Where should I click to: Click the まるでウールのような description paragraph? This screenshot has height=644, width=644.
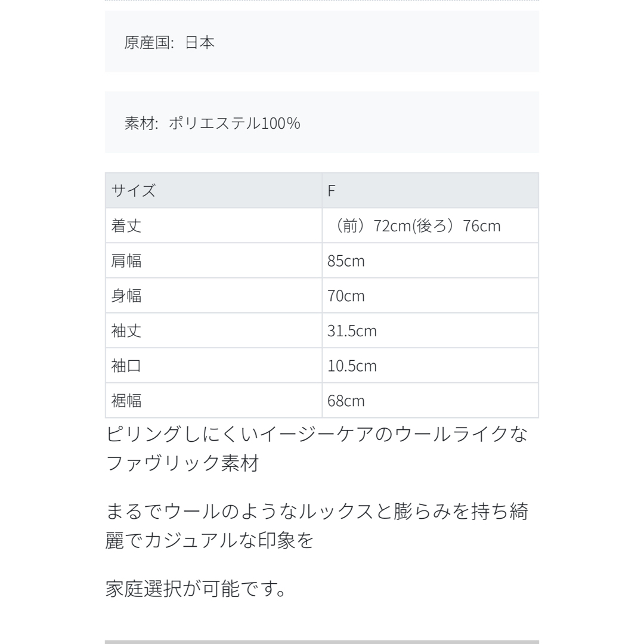pos(317,526)
